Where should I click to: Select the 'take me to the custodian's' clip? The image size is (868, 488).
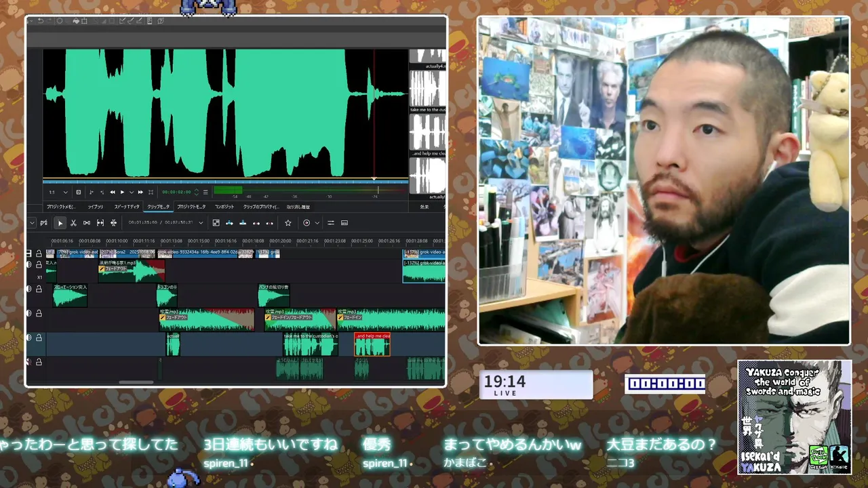(310, 344)
